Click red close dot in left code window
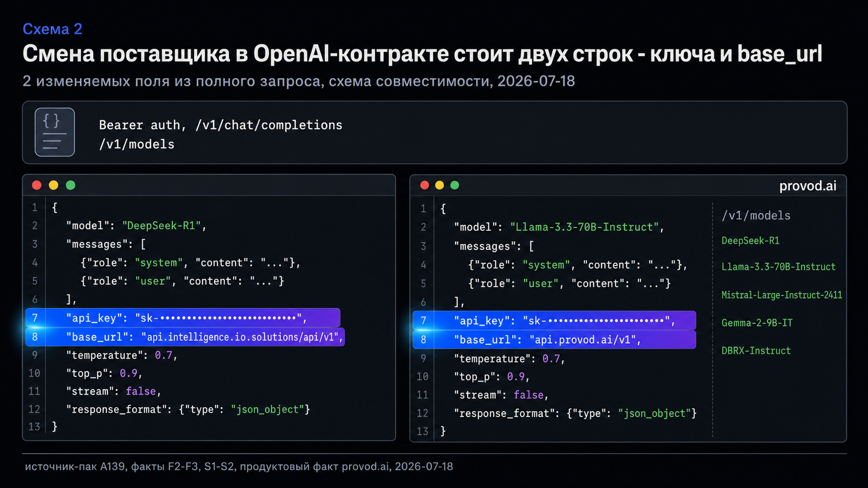Image resolution: width=868 pixels, height=488 pixels. point(37,185)
